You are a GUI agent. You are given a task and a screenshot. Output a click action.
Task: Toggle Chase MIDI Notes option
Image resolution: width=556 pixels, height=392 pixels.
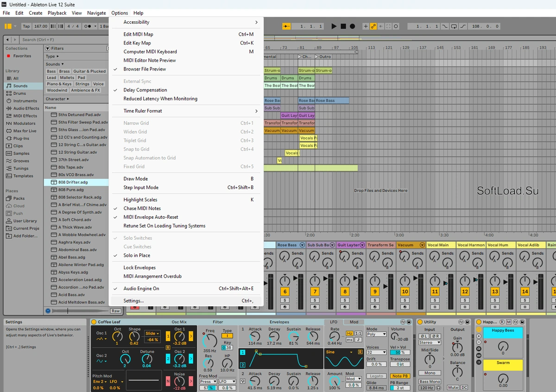pos(186,209)
